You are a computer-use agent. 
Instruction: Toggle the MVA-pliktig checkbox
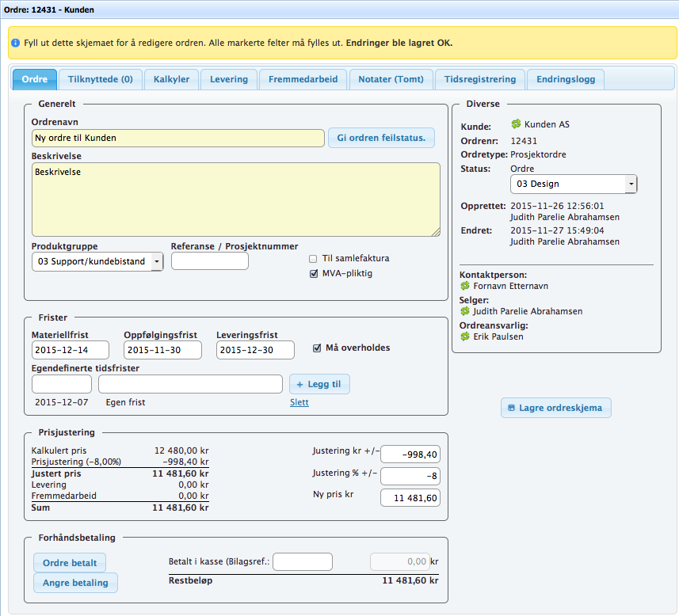pyautogui.click(x=314, y=274)
